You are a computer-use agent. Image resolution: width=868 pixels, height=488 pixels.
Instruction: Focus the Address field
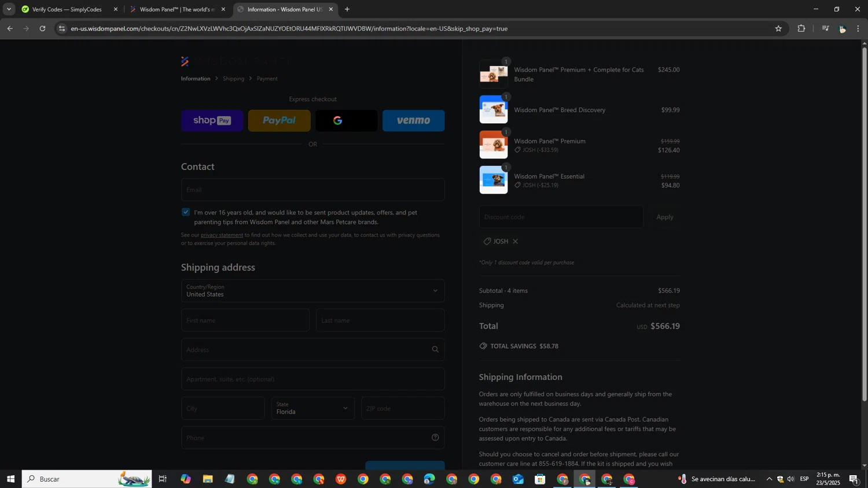313,350
